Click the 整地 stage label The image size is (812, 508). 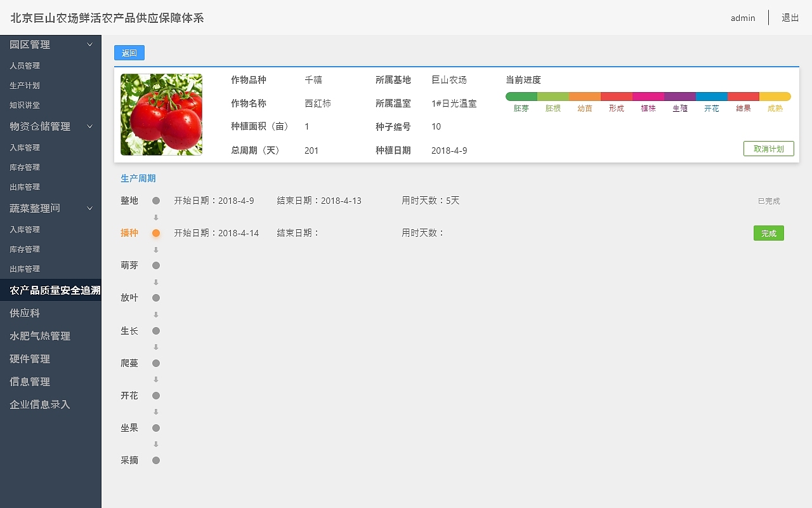pyautogui.click(x=129, y=201)
